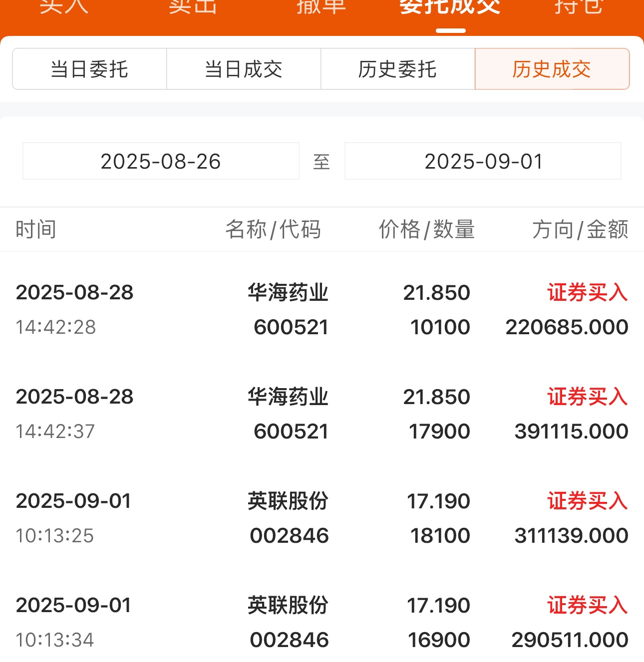Image resolution: width=644 pixels, height=662 pixels.
Task: Open the 撤单 tab
Action: pos(322,7)
